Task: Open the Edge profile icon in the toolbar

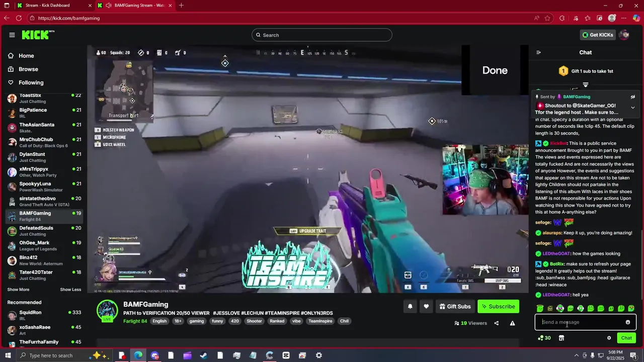Action: (x=612, y=18)
